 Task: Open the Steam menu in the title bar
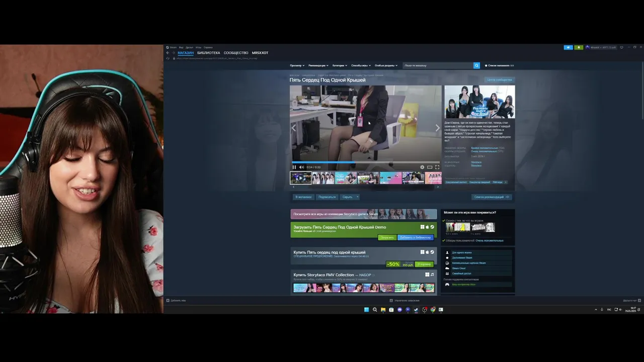173,47
